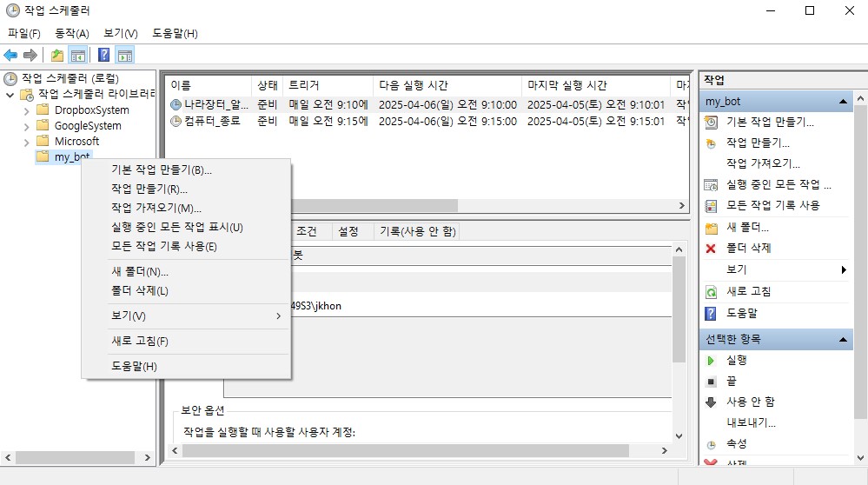Click 내보내기... in action pane

pos(751,422)
